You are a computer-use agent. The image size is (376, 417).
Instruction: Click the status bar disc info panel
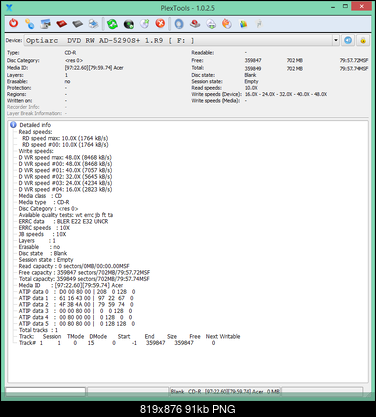pos(225,391)
